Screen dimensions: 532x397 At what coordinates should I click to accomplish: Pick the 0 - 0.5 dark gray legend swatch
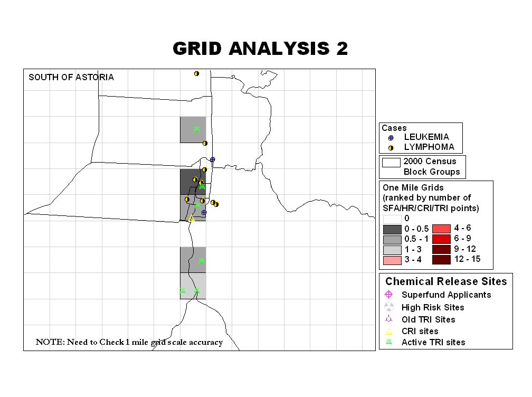392,229
